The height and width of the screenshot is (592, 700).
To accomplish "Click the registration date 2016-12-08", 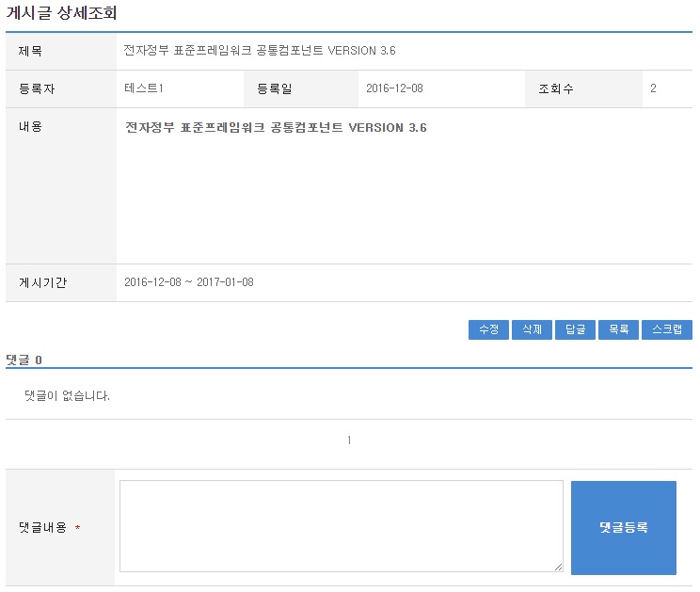I will [394, 89].
